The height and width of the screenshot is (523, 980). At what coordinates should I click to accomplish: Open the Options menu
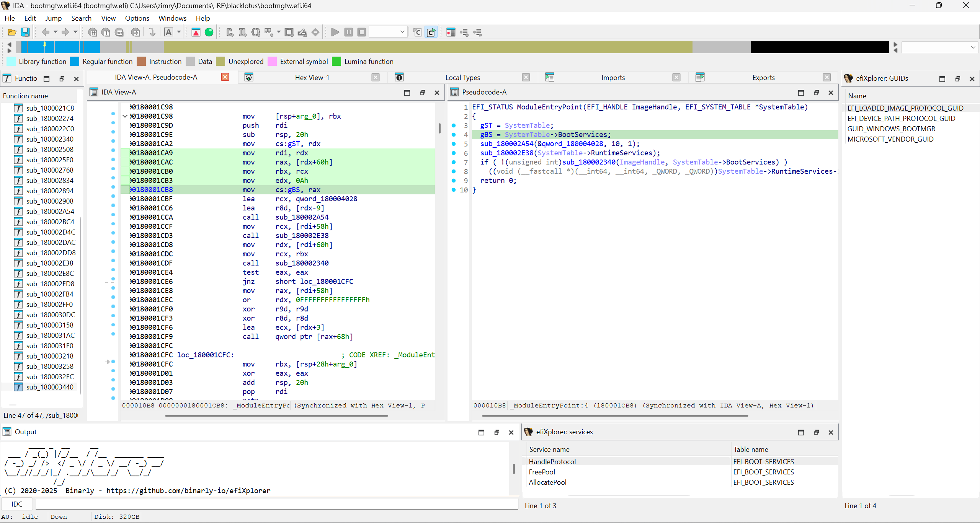click(137, 18)
